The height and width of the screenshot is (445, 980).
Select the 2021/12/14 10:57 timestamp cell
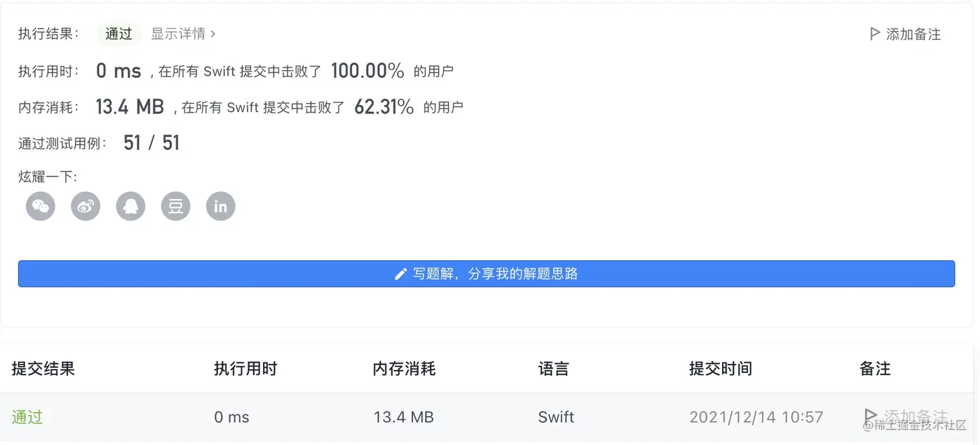[756, 417]
